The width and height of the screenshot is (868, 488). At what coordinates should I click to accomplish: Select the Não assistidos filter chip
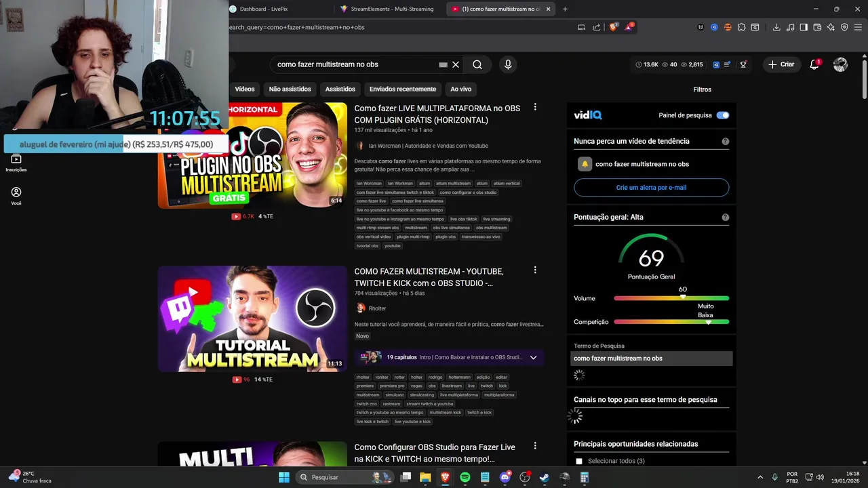(x=290, y=89)
